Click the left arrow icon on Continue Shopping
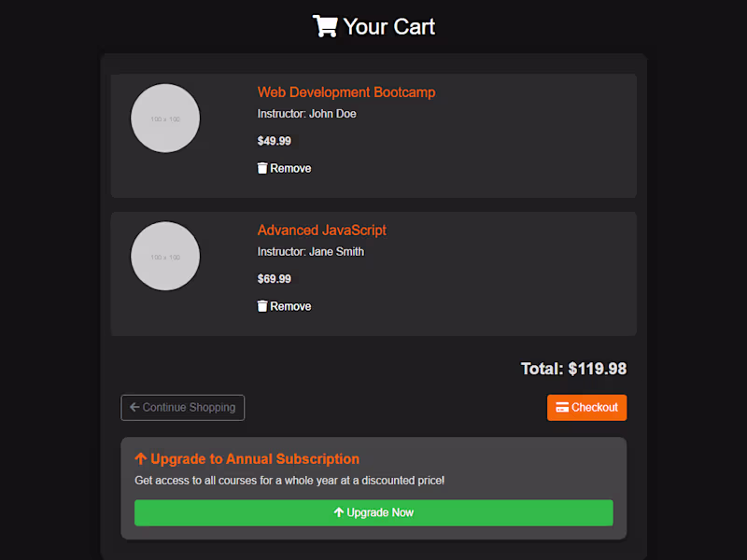This screenshot has height=560, width=747. [x=134, y=408]
